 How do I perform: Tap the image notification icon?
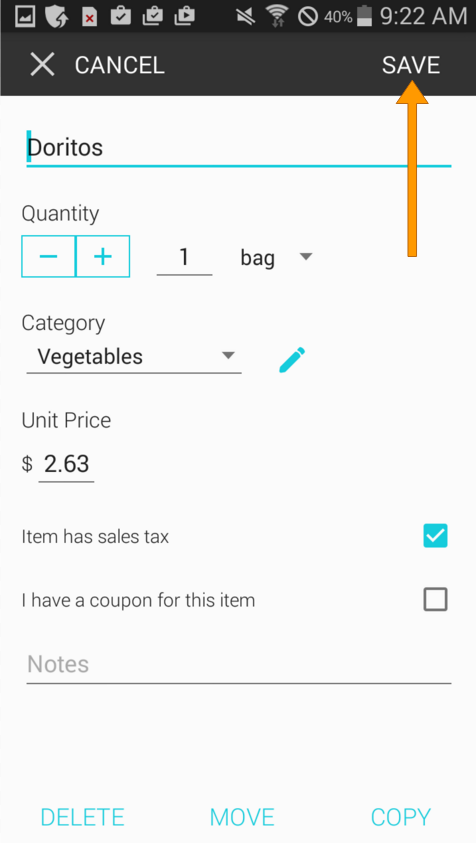[25, 17]
